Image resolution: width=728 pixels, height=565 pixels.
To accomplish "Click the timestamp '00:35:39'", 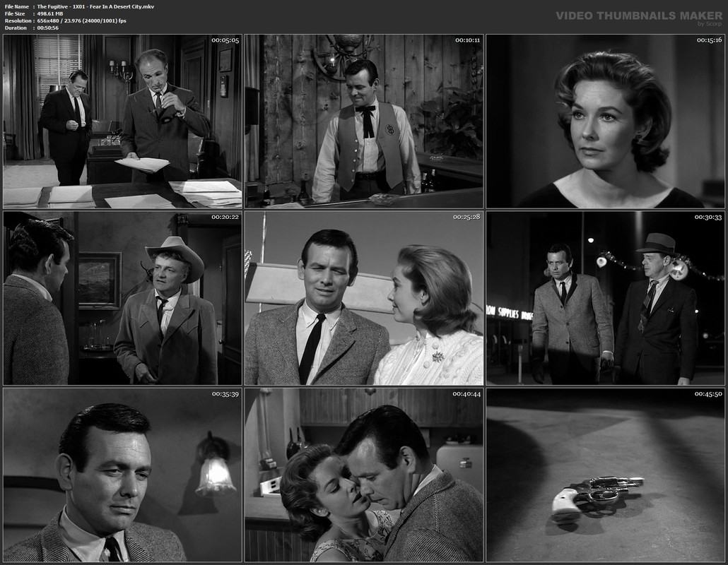I will pos(225,394).
